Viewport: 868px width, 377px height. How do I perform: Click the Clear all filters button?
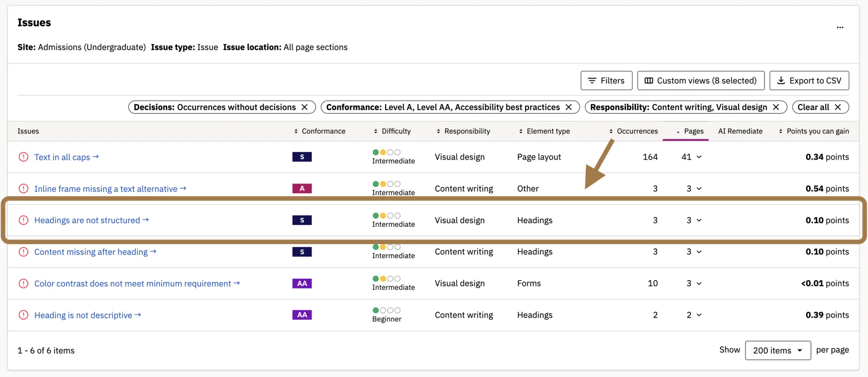(x=820, y=107)
